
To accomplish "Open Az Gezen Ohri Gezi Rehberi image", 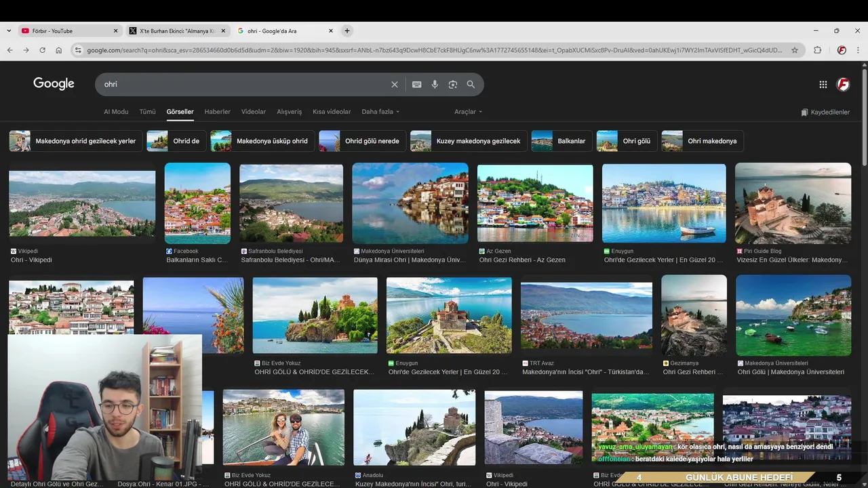I will [535, 203].
